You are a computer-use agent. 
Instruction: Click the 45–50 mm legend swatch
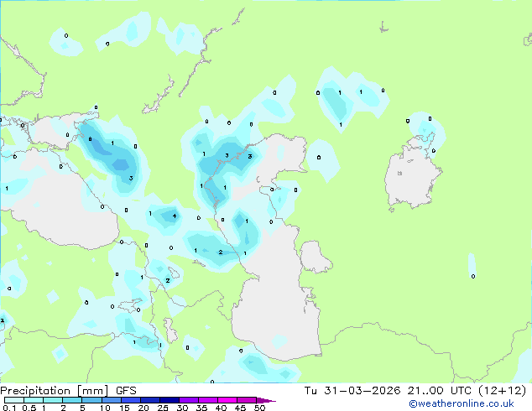tap(247, 400)
